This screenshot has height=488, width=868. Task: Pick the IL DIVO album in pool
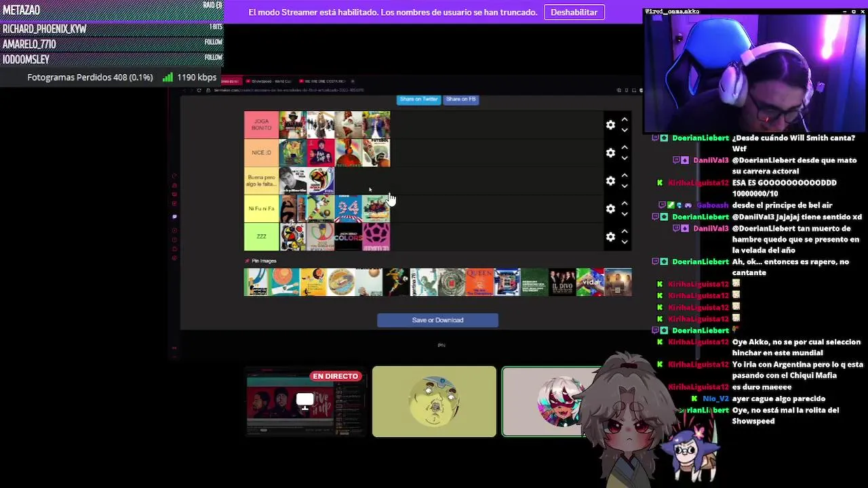click(x=562, y=283)
